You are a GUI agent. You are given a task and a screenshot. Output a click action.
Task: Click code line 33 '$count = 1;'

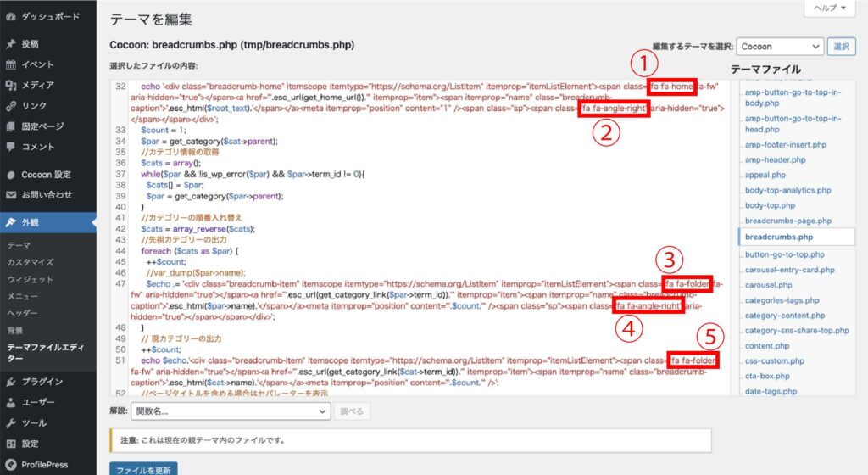coord(164,130)
